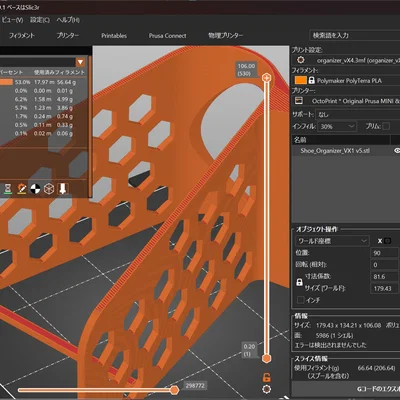Screen dimensions: 400x400
Task: Click the bottom handle of the vertical layer slider
Action: tap(266, 359)
